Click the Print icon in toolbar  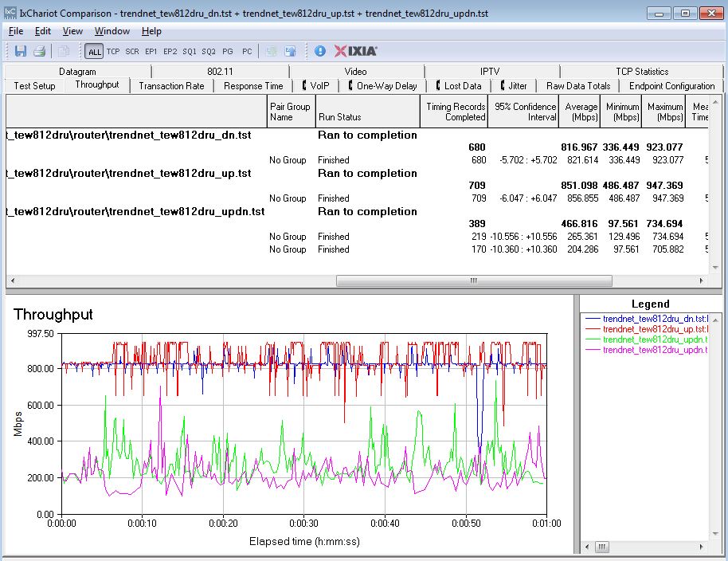[x=40, y=51]
